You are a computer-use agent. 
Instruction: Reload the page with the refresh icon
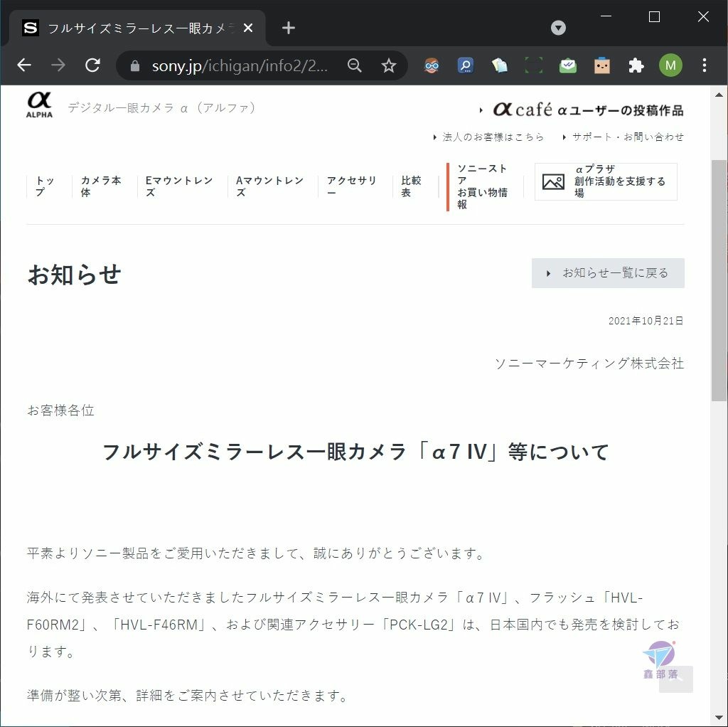coord(93,65)
